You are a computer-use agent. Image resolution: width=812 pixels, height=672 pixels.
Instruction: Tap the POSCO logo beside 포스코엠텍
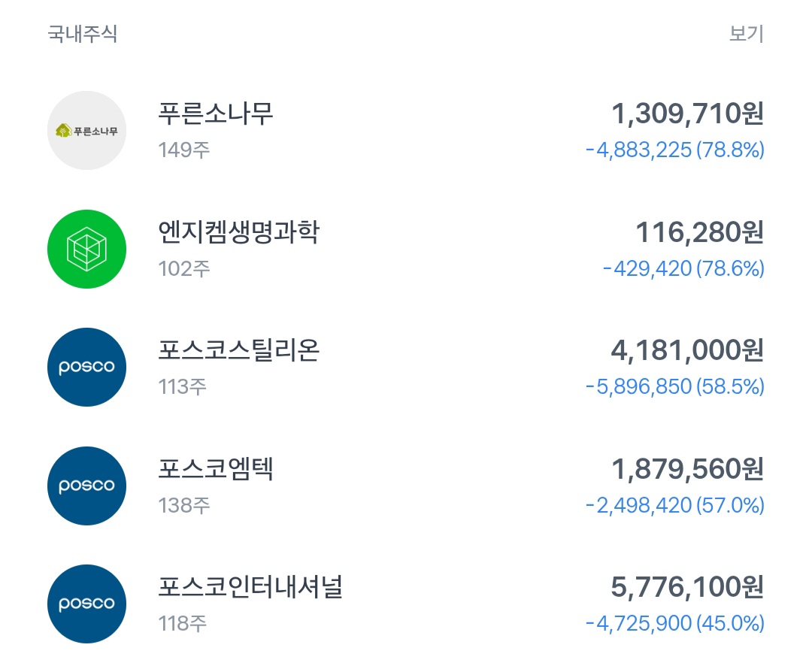[x=86, y=485]
